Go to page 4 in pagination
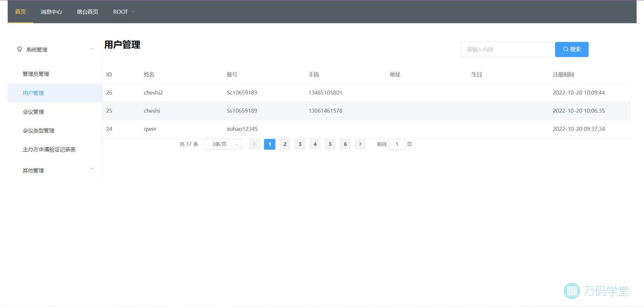The image size is (644, 307). click(x=315, y=144)
